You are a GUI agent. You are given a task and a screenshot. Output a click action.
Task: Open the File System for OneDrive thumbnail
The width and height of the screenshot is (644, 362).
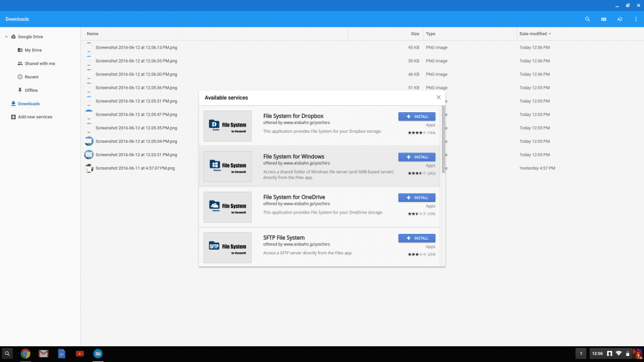(228, 207)
